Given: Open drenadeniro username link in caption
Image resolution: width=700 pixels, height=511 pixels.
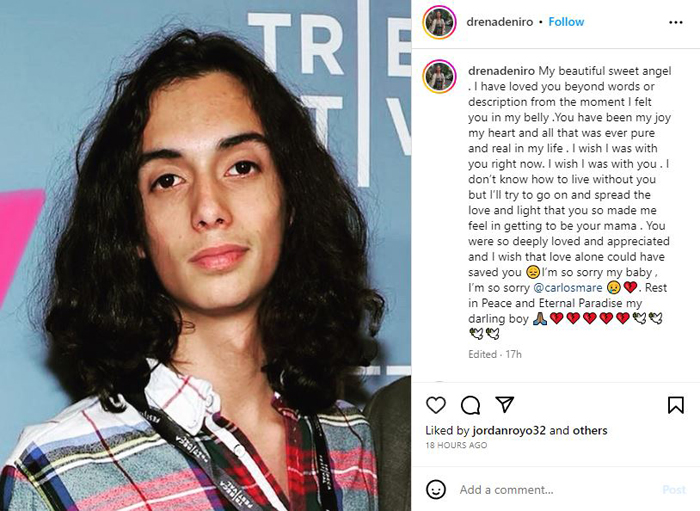Looking at the screenshot, I should pyautogui.click(x=501, y=71).
